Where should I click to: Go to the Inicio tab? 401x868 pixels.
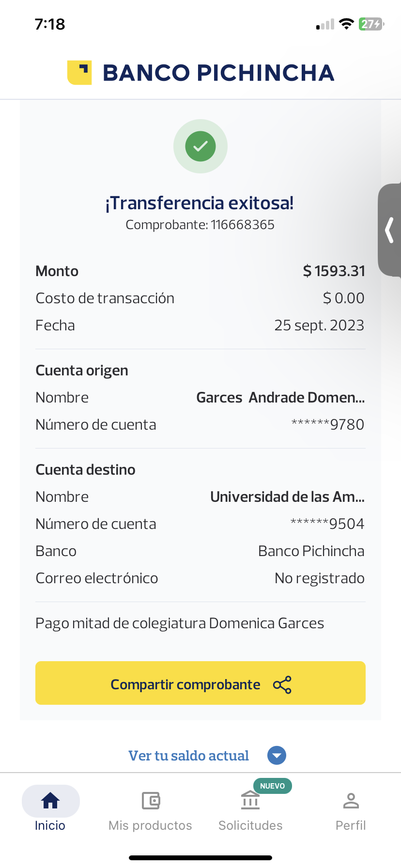coord(50,809)
